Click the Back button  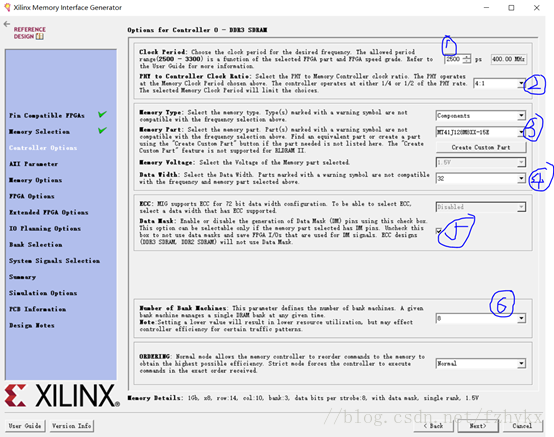coord(434,426)
